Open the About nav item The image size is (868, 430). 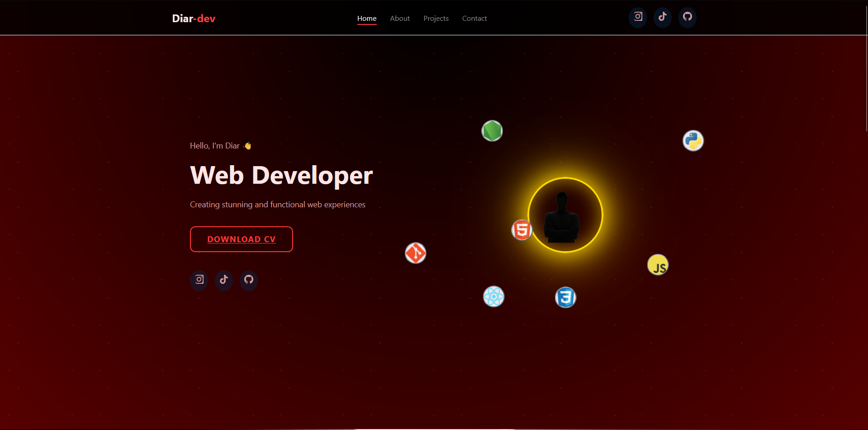click(x=400, y=19)
